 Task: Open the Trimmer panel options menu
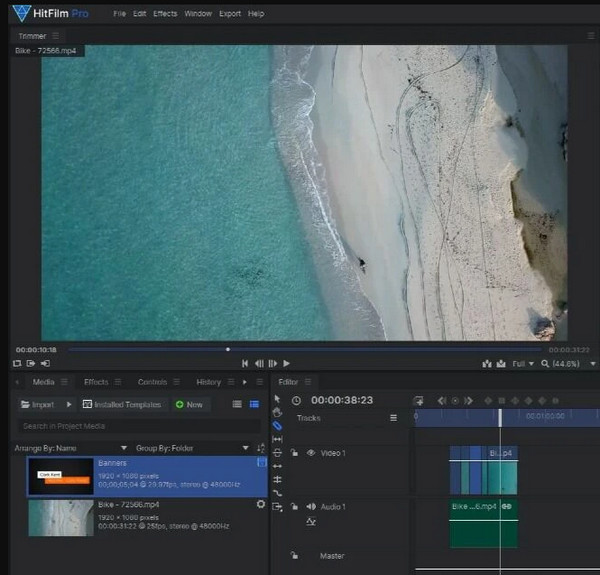55,36
